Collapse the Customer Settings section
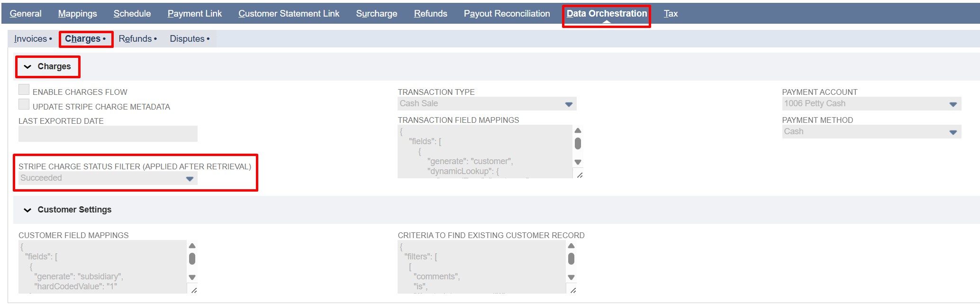The image size is (980, 304). coord(27,210)
